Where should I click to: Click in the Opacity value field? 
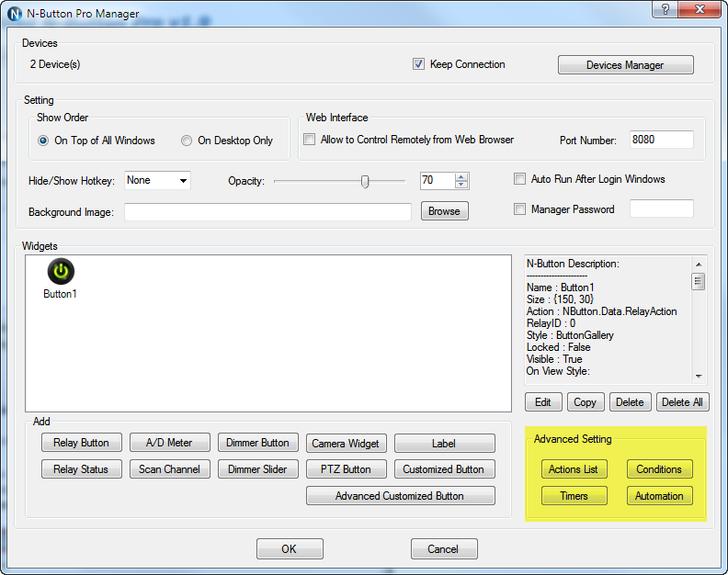(x=438, y=181)
